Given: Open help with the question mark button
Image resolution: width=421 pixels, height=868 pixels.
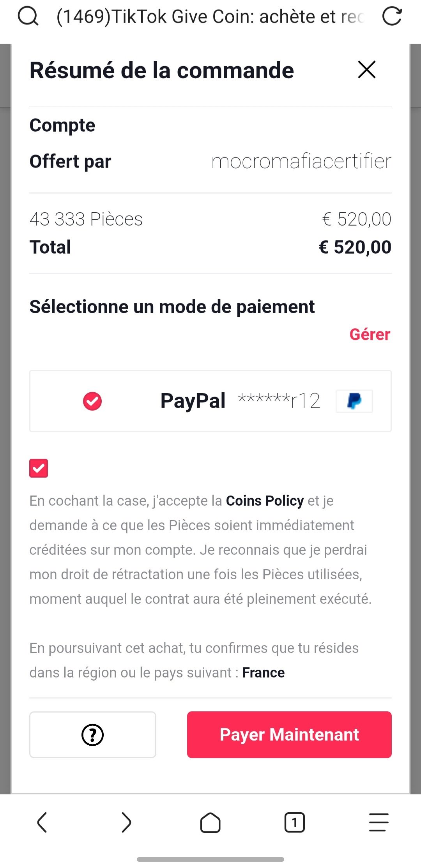Looking at the screenshot, I should pos(93,735).
